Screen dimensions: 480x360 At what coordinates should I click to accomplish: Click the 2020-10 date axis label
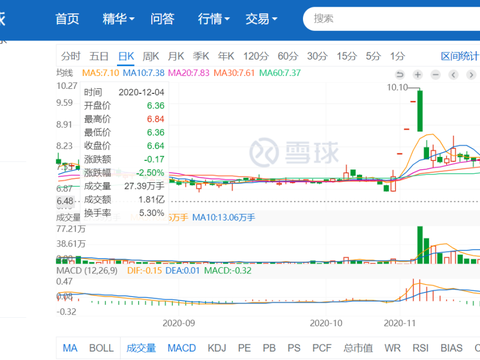point(326,323)
